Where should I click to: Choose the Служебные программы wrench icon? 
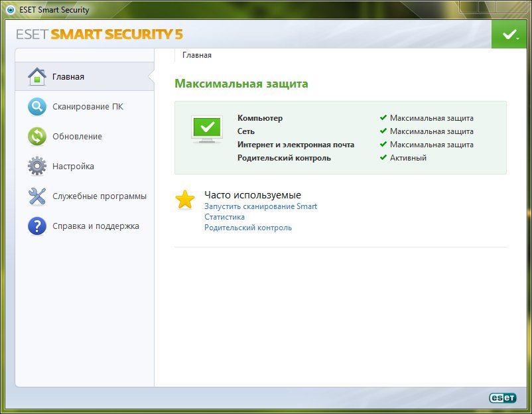[x=37, y=196]
